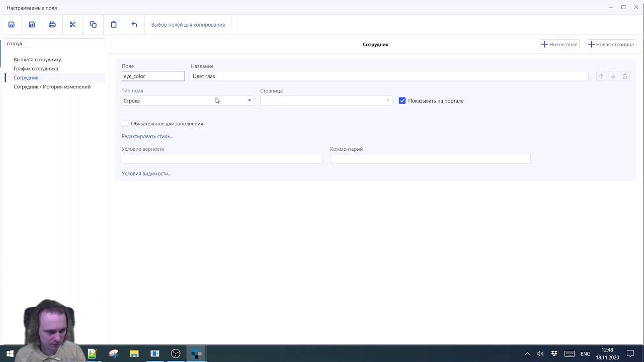Click the 'Условие верности' input field
This screenshot has width=644, height=362.
pos(222,159)
